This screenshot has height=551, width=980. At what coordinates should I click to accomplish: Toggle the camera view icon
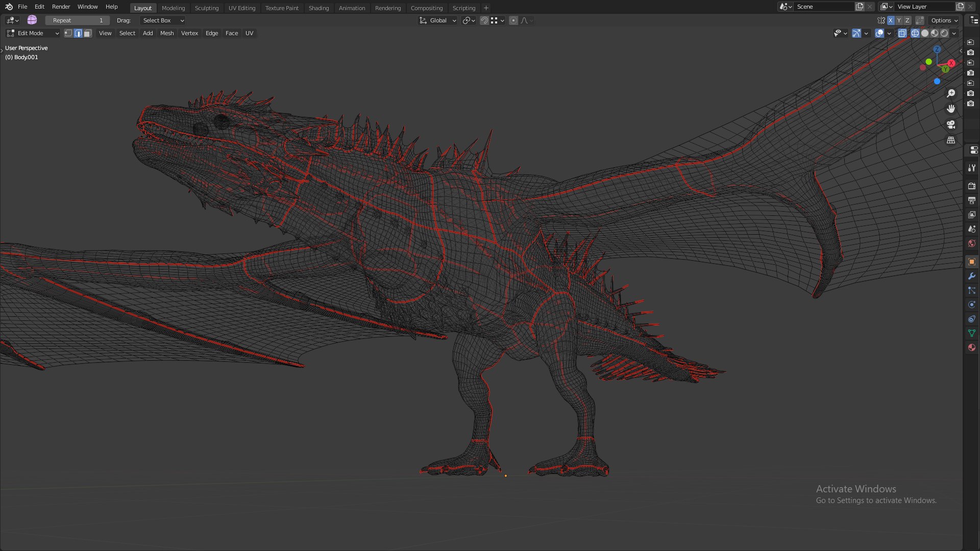(951, 124)
